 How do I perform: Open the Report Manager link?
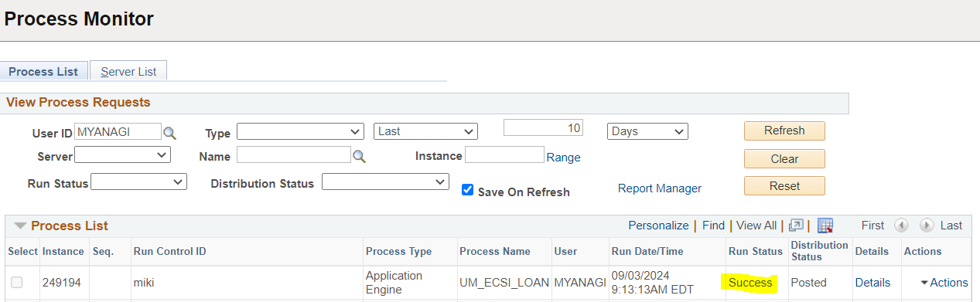660,188
